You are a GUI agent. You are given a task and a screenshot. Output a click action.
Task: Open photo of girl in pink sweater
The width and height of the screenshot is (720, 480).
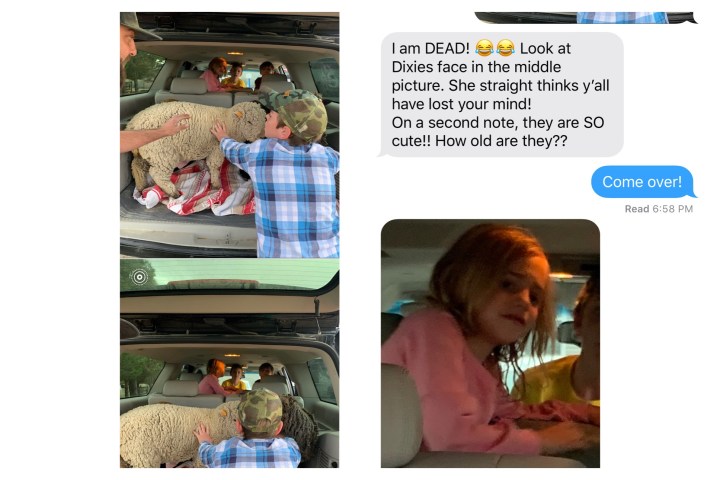coord(490,344)
